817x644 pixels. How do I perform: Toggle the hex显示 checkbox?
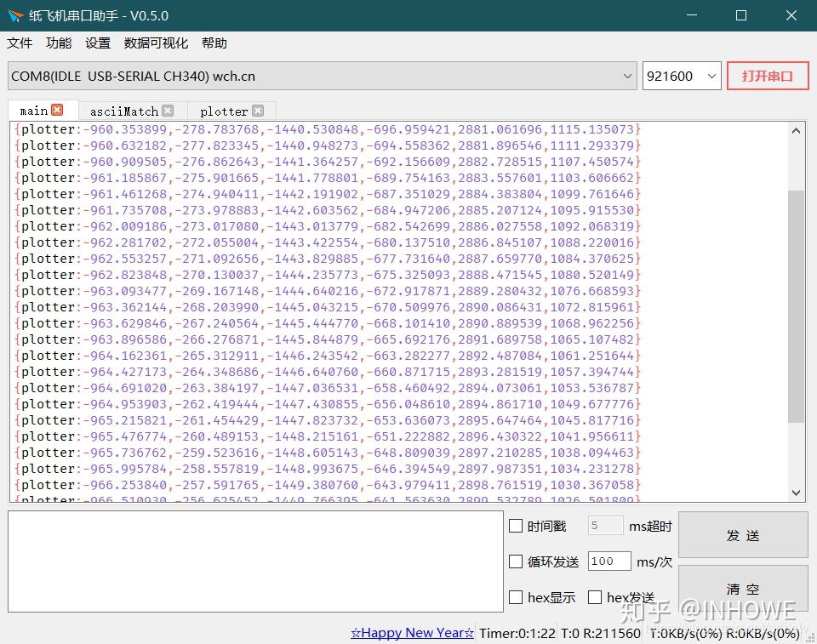pyautogui.click(x=516, y=597)
